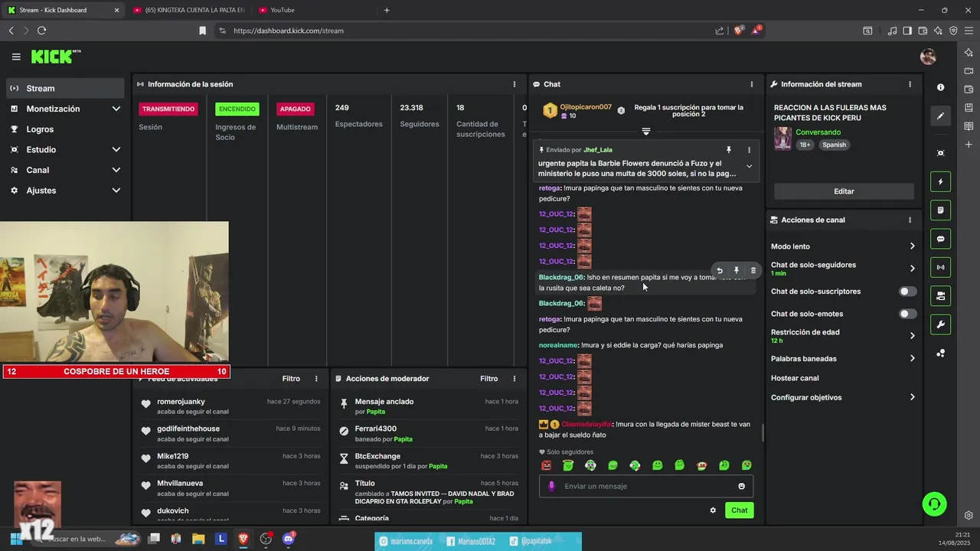Image resolution: width=980 pixels, height=551 pixels.
Task: Open Feed de actividades three-dot menu
Action: (x=316, y=379)
